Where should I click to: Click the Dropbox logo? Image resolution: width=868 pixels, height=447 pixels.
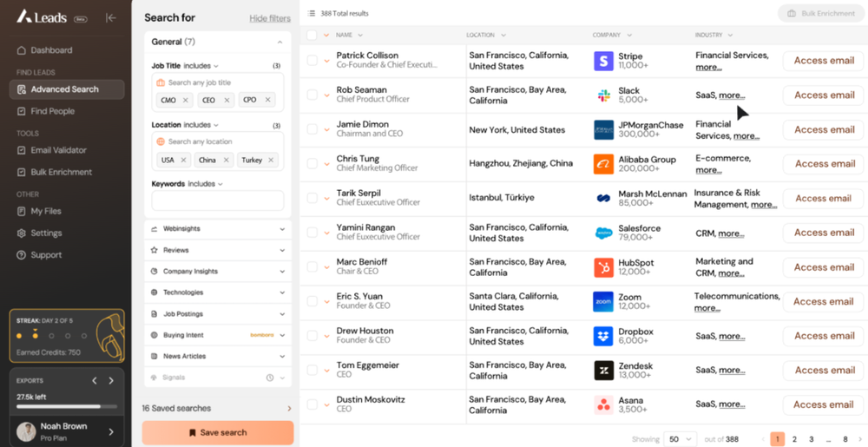(x=603, y=336)
